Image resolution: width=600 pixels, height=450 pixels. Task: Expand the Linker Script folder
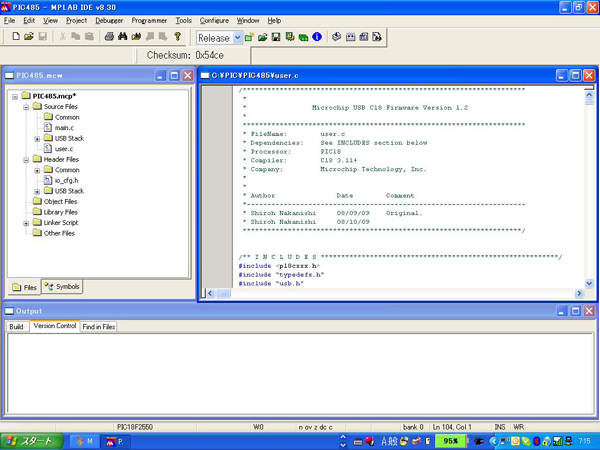point(26,223)
